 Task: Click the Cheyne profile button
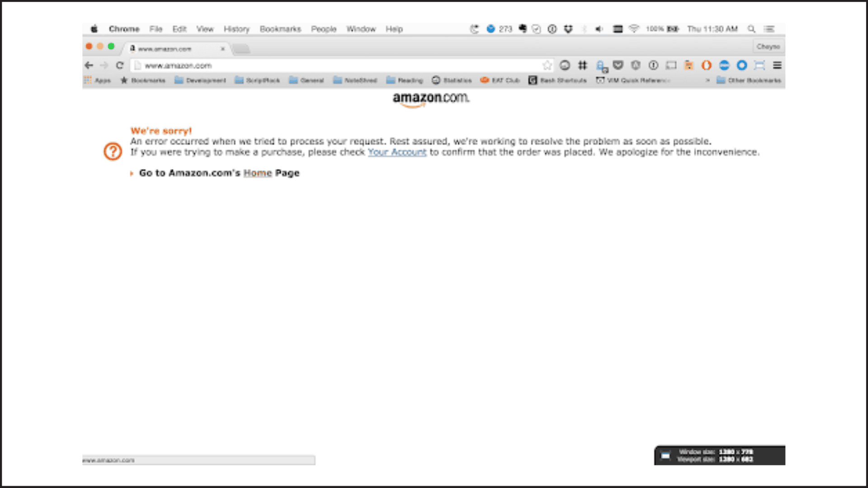(x=769, y=47)
